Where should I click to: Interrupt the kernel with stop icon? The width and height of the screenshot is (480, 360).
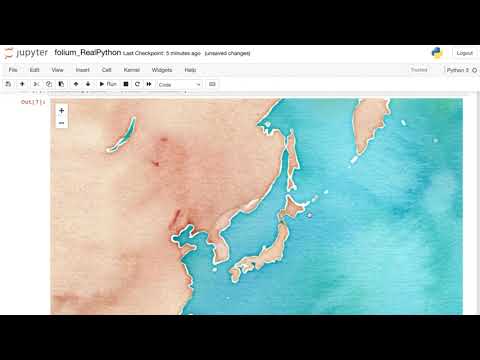[x=126, y=84]
